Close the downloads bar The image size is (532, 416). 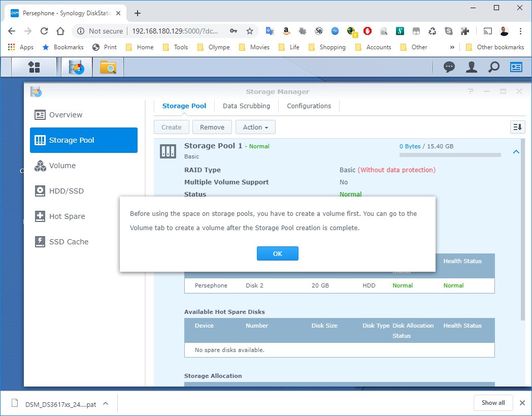(x=522, y=403)
